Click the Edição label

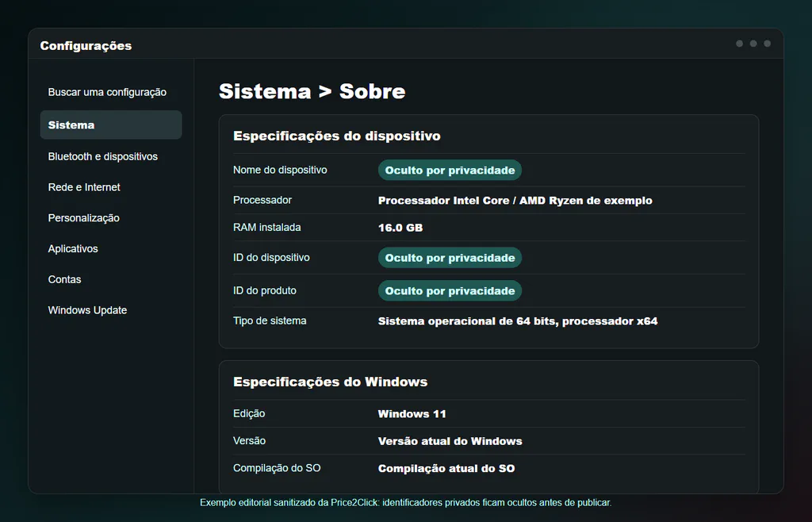[x=249, y=413]
